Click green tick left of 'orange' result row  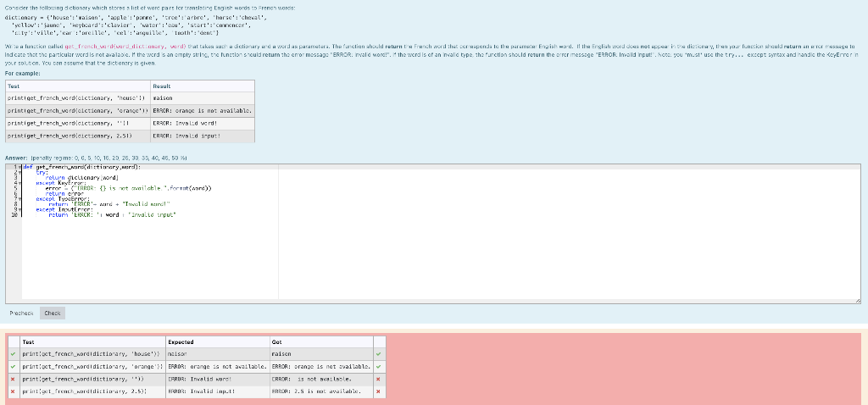click(x=13, y=366)
